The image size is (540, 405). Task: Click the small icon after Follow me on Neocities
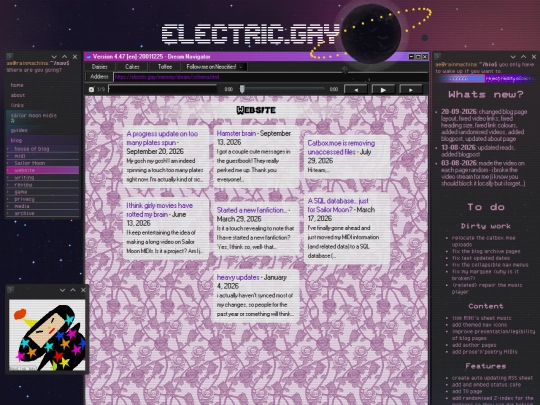[241, 67]
